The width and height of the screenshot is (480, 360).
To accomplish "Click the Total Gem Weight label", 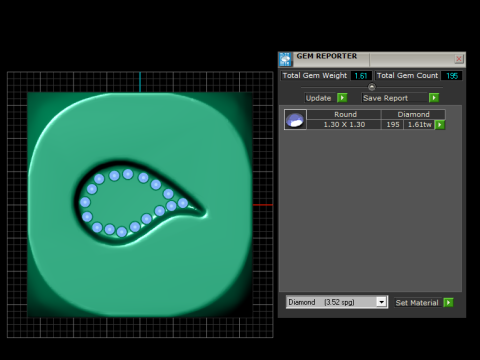I will pyautogui.click(x=315, y=76).
